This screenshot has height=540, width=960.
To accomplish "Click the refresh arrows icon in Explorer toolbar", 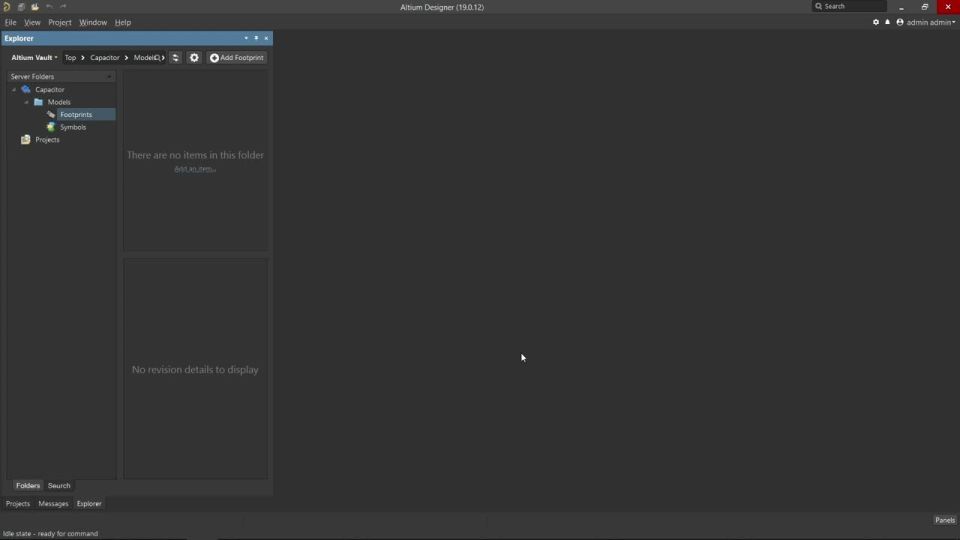I will pyautogui.click(x=175, y=58).
